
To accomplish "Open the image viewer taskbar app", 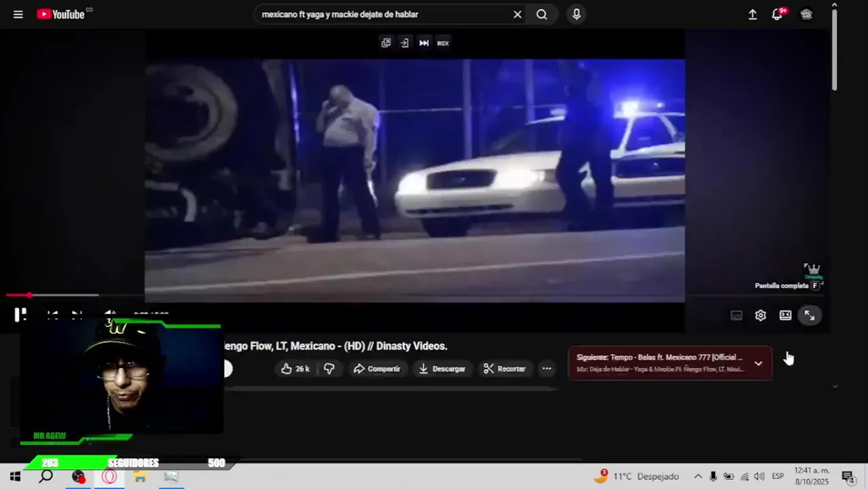I will point(170,477).
